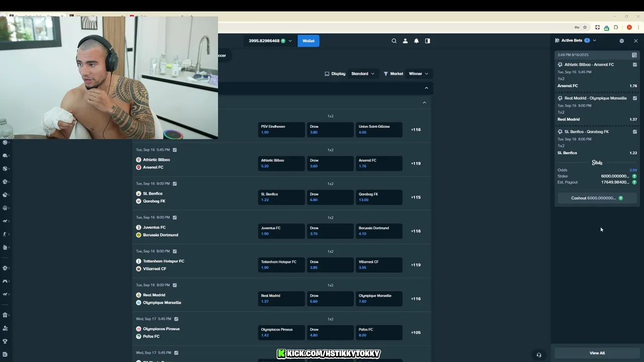The width and height of the screenshot is (644, 362).
Task: Open the gift promotions sidebar icon
Action: (5, 315)
